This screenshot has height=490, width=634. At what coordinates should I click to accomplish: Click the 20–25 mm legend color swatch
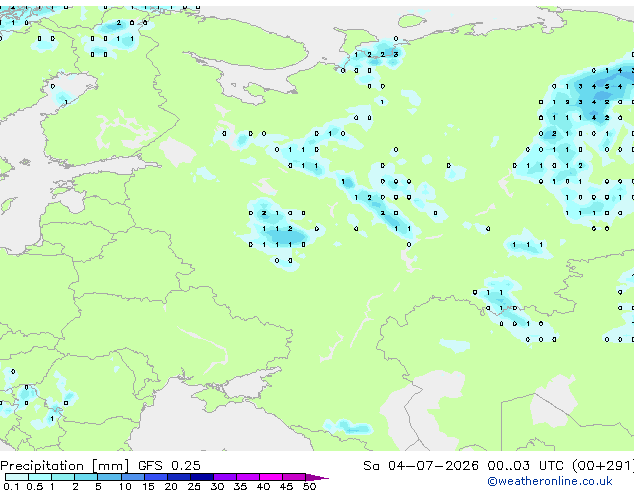[x=178, y=477]
